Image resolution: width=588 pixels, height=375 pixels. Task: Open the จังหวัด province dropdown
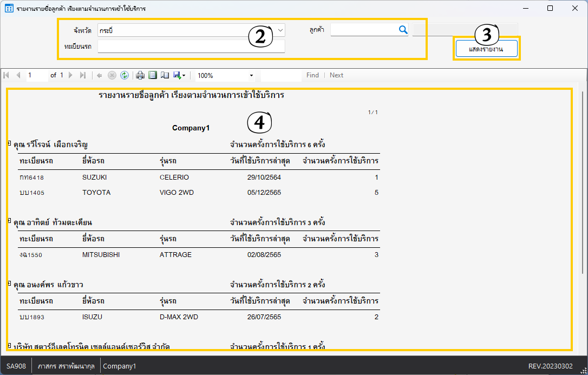(x=280, y=30)
